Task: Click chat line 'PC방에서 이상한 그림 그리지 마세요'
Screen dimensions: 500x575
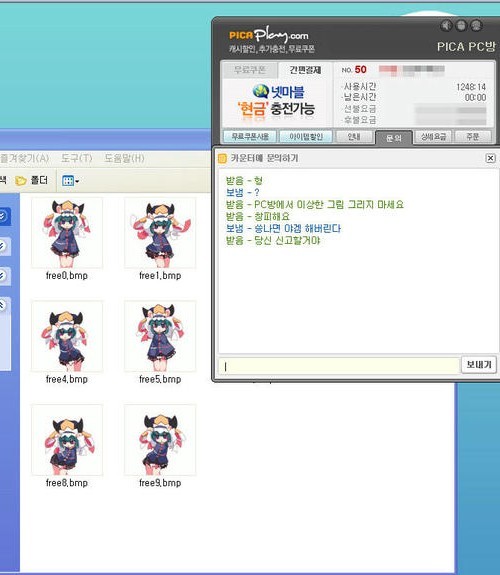Action: coord(329,204)
